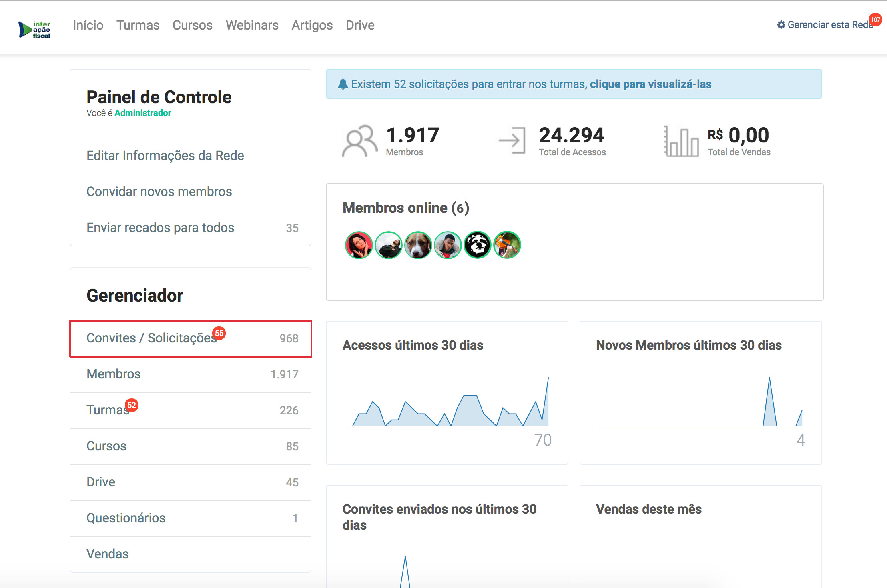Click the red 107 notification badge
887x588 pixels.
coord(875,19)
